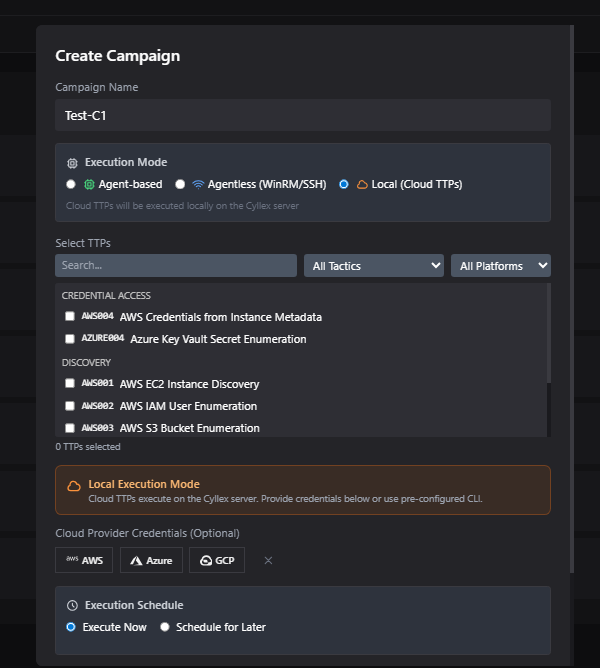600x668 pixels.
Task: Click the Execution Schedule clock icon
Action: tap(72, 605)
